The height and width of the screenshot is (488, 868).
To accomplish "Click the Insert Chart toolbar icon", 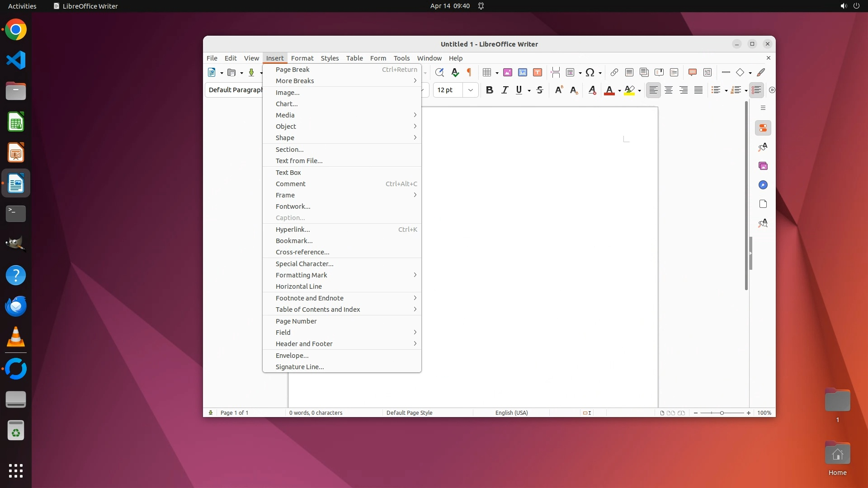I will tap(522, 72).
